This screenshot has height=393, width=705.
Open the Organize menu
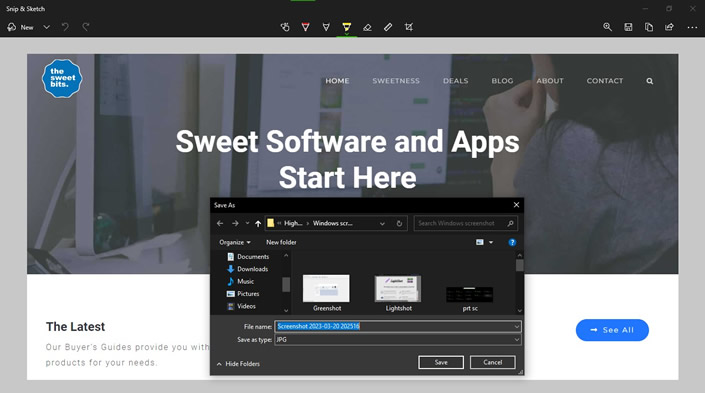(x=235, y=242)
